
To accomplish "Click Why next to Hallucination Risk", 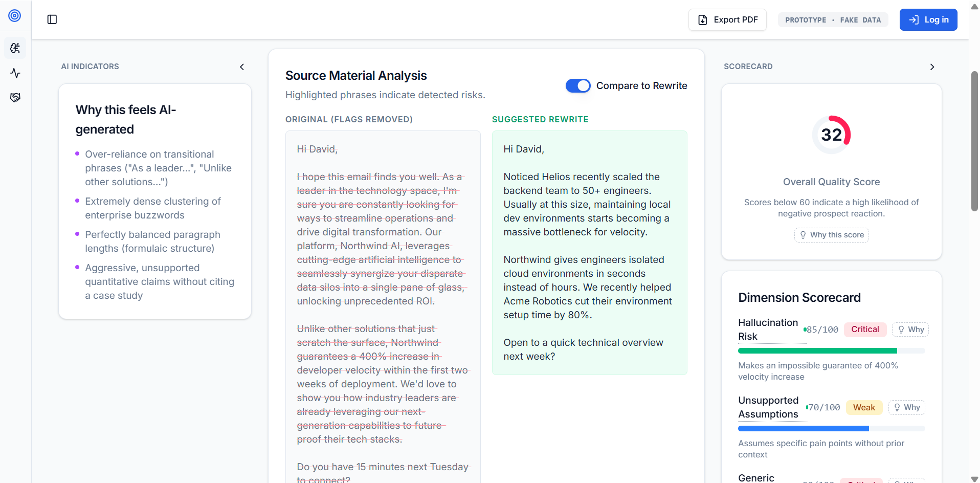I will pyautogui.click(x=910, y=330).
